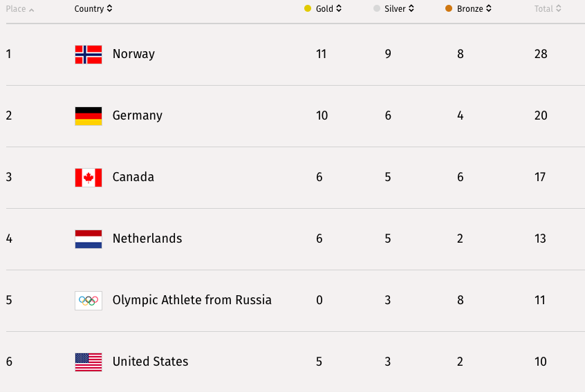This screenshot has height=392, width=585.
Task: Click the Germany flag icon
Action: coord(89,115)
